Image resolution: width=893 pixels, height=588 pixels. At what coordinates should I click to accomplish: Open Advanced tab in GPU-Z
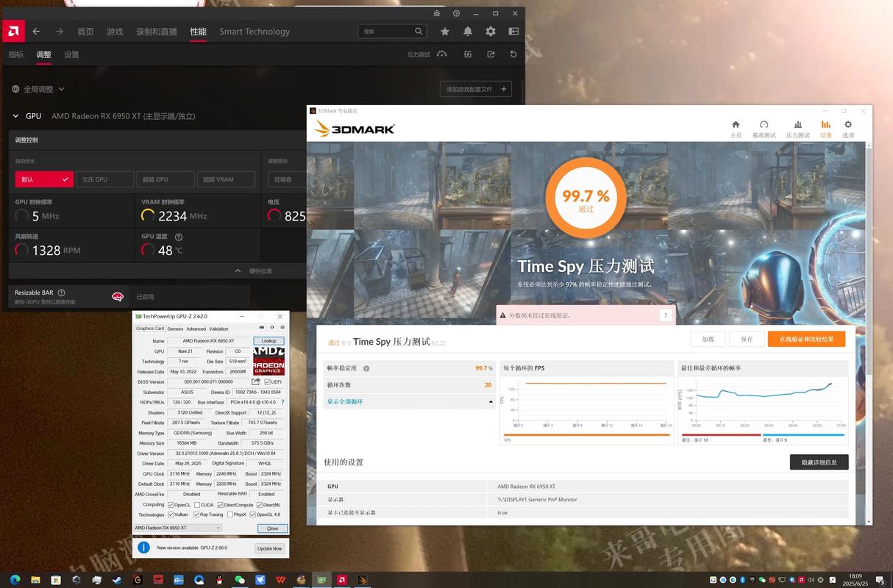coord(196,329)
